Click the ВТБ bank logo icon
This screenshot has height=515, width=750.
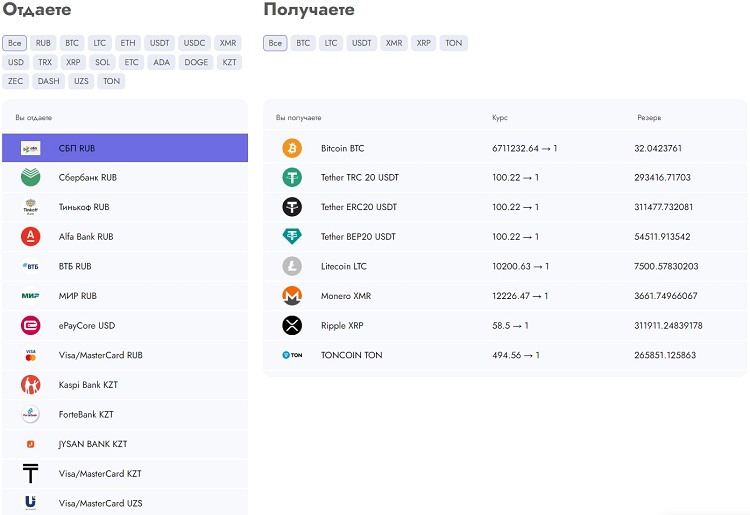(x=31, y=266)
